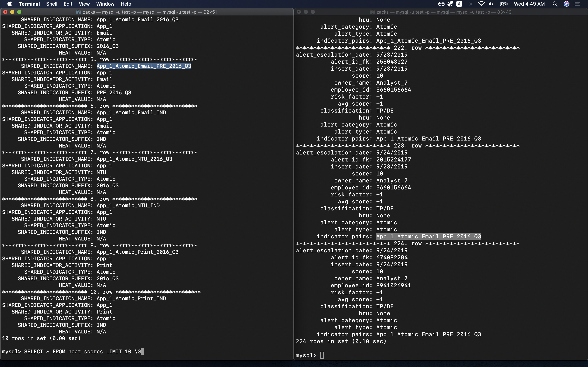588x367 pixels.
Task: Open the Apple menu
Action: click(10, 4)
